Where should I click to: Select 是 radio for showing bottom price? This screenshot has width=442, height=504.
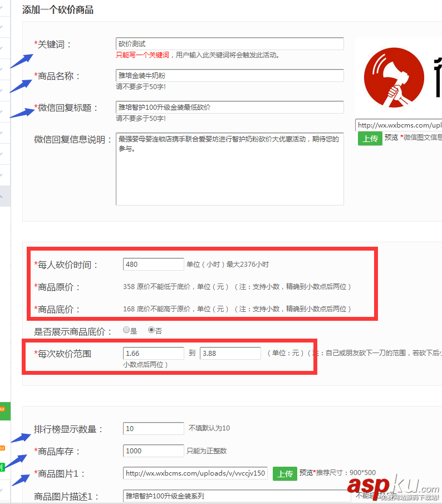(x=126, y=330)
